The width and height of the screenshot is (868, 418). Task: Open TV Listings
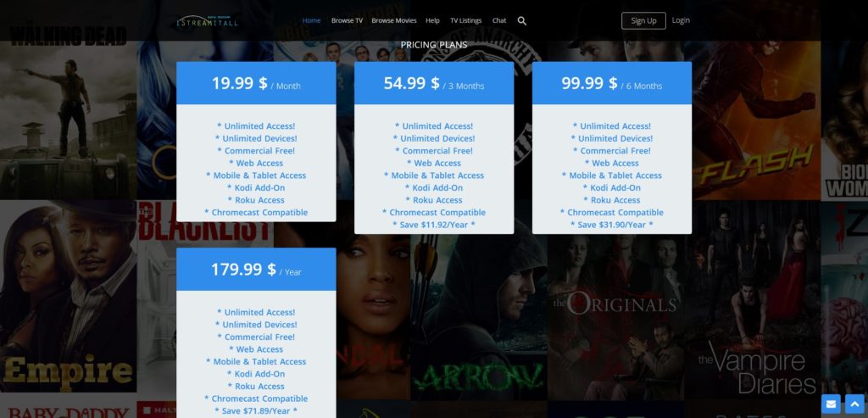coord(465,20)
